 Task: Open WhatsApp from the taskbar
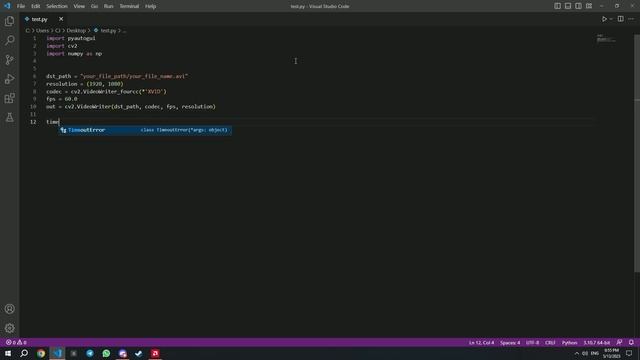(106, 353)
